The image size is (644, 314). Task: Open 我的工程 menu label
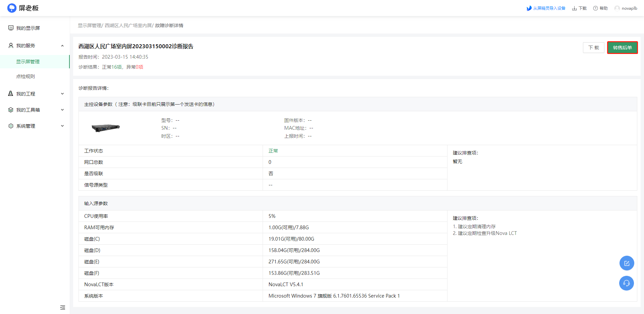[26, 94]
